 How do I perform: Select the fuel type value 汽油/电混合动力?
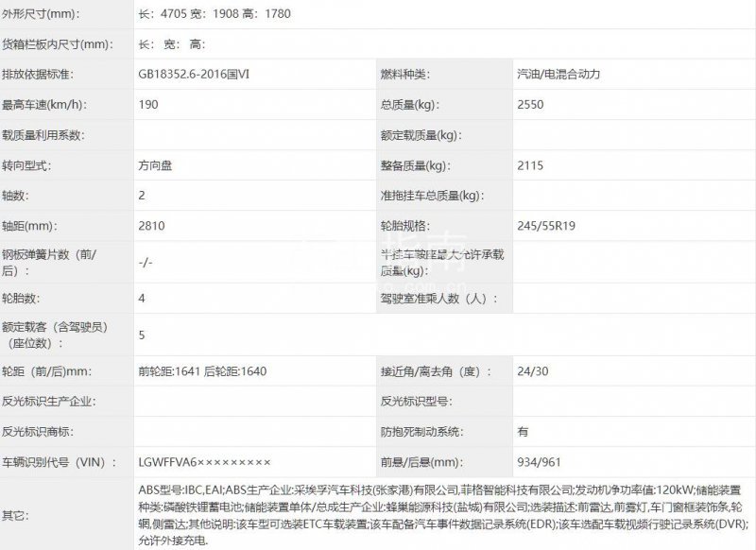click(558, 74)
